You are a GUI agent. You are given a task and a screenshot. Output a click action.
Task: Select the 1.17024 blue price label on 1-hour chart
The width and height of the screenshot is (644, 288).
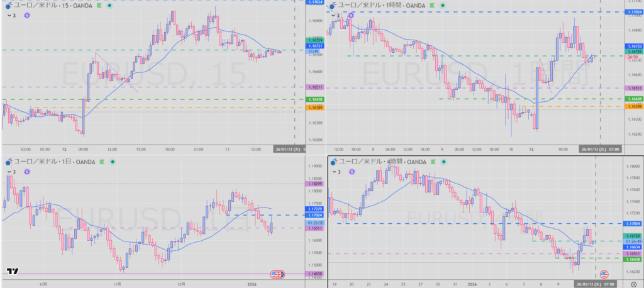click(x=632, y=12)
